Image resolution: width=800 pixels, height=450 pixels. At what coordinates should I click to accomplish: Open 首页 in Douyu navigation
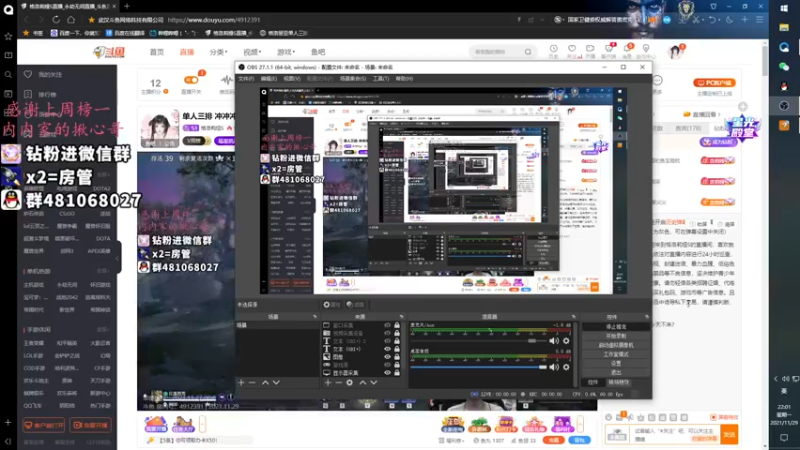[x=157, y=52]
